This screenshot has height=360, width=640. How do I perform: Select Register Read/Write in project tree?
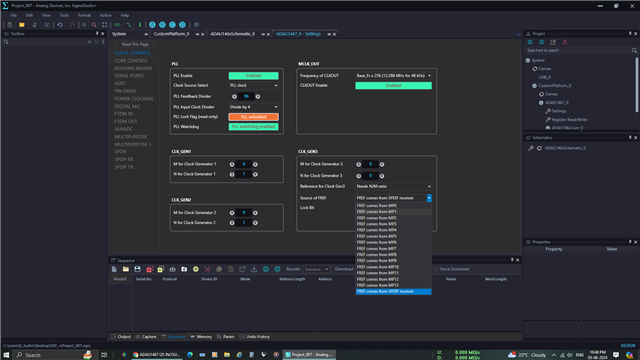(x=569, y=120)
